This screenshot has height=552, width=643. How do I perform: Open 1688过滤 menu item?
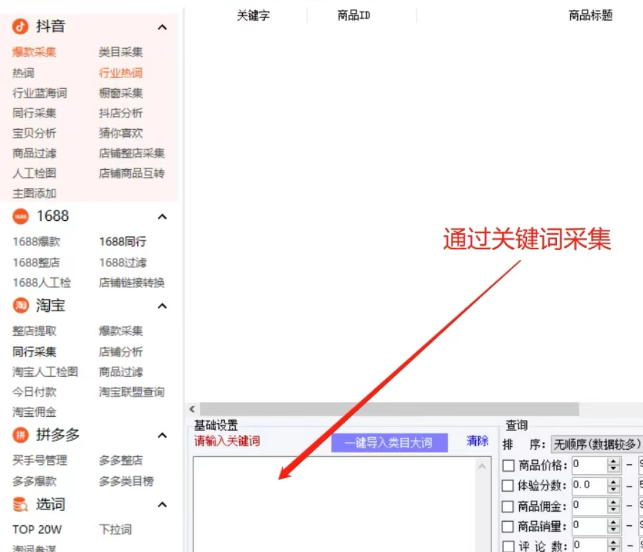pyautogui.click(x=123, y=262)
